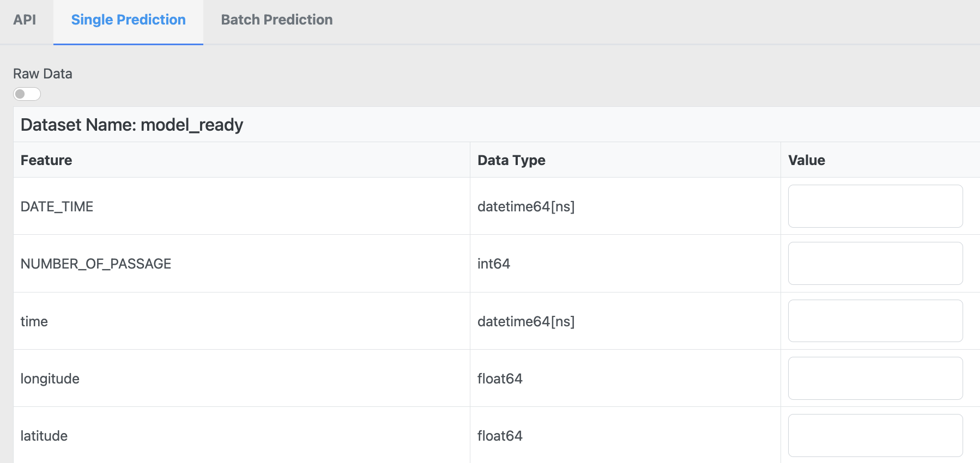Click the Dataset Name: model_ready heading
980x463 pixels.
tap(132, 125)
